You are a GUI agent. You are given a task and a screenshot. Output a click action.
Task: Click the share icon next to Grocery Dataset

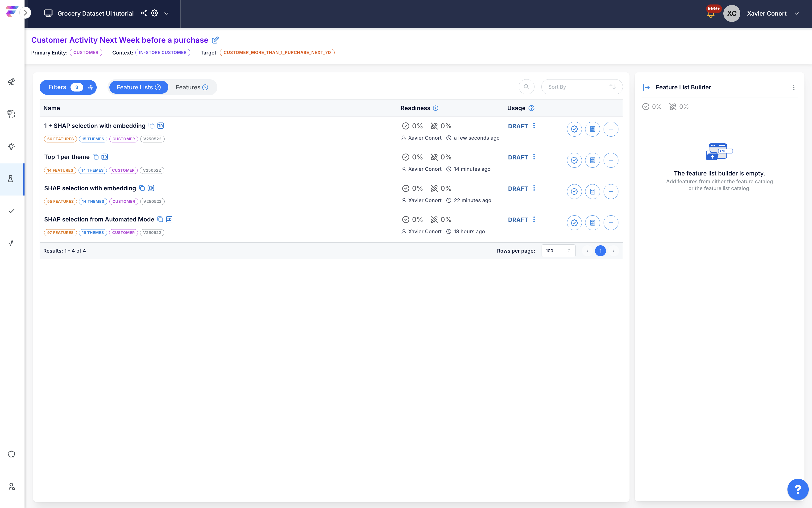click(144, 13)
